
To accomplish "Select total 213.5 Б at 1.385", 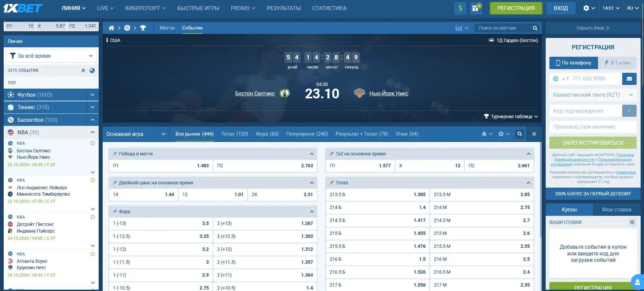I will point(378,194).
